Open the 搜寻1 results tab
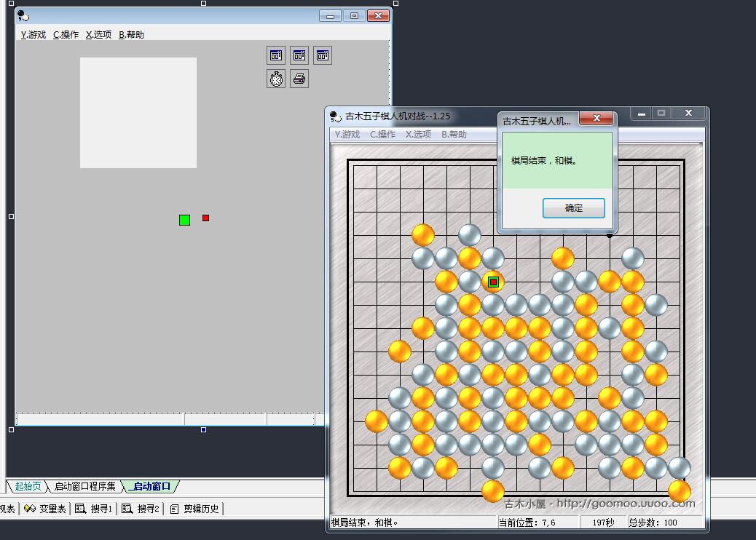The image size is (756, 540). tap(95, 509)
